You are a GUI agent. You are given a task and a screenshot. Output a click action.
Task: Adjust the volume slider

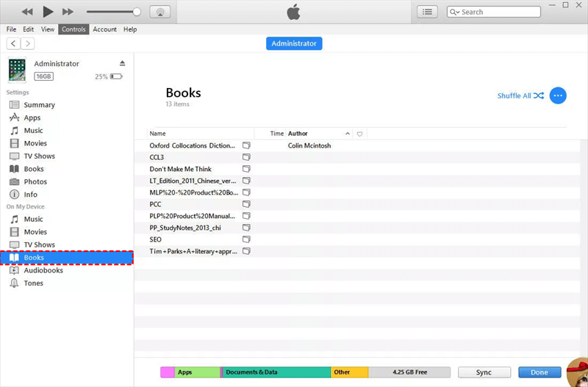(137, 12)
